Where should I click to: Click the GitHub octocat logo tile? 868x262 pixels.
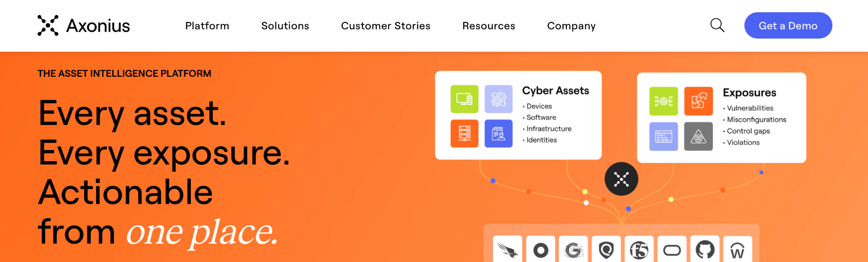[705, 249]
